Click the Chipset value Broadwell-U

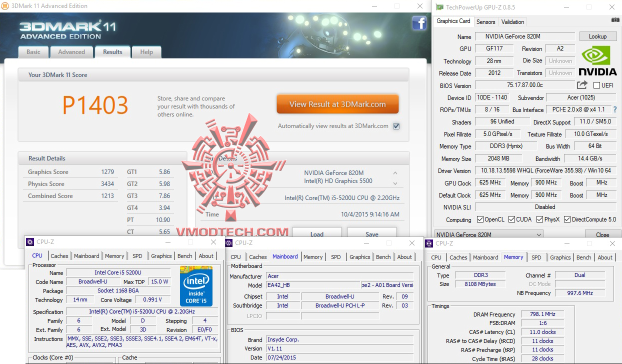tap(340, 296)
